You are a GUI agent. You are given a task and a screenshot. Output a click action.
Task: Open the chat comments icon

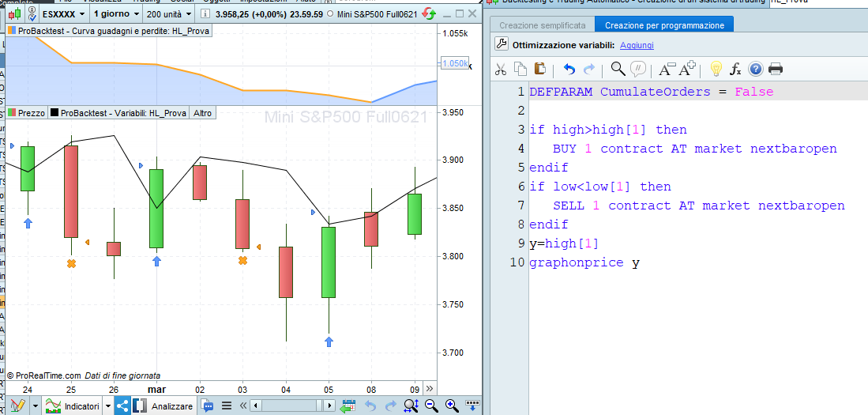pos(208,406)
